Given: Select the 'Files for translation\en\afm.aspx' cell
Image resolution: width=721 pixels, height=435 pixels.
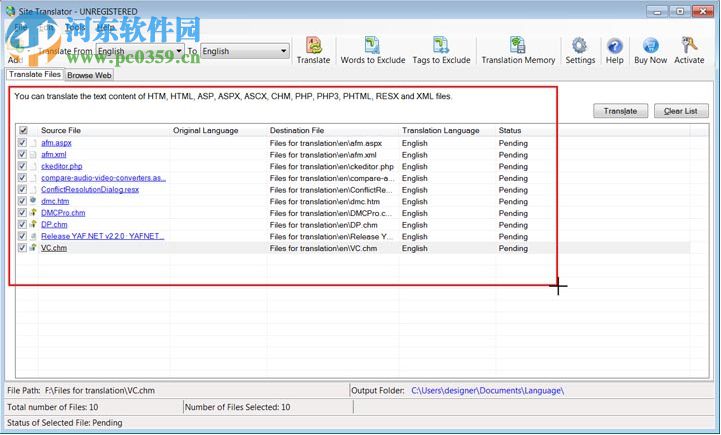Looking at the screenshot, I should pos(326,143).
